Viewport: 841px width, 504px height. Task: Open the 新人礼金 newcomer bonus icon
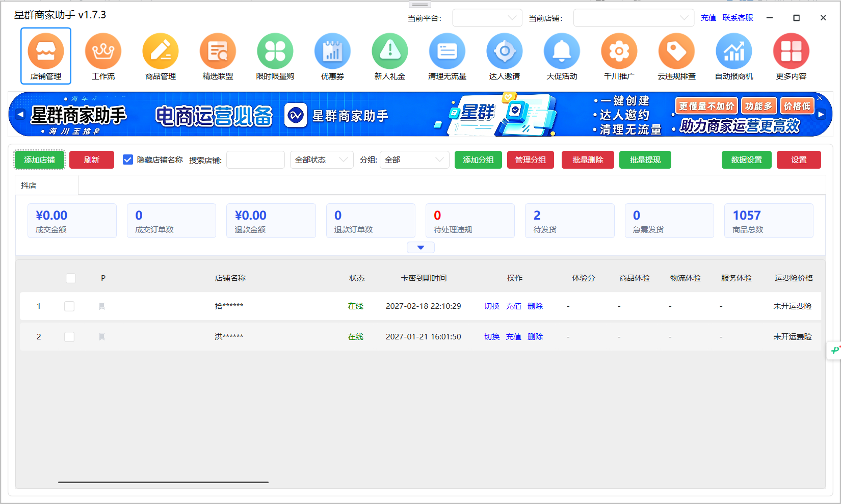[390, 56]
